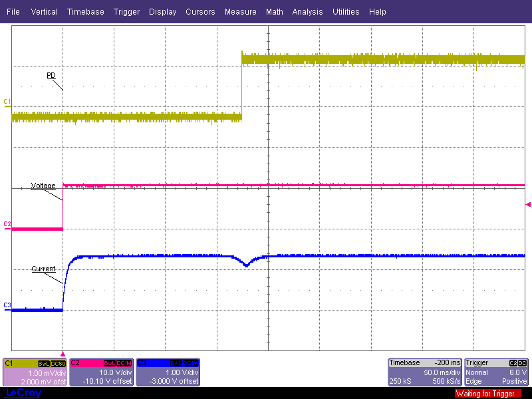
Task: Open the Utilities menu
Action: 346,12
